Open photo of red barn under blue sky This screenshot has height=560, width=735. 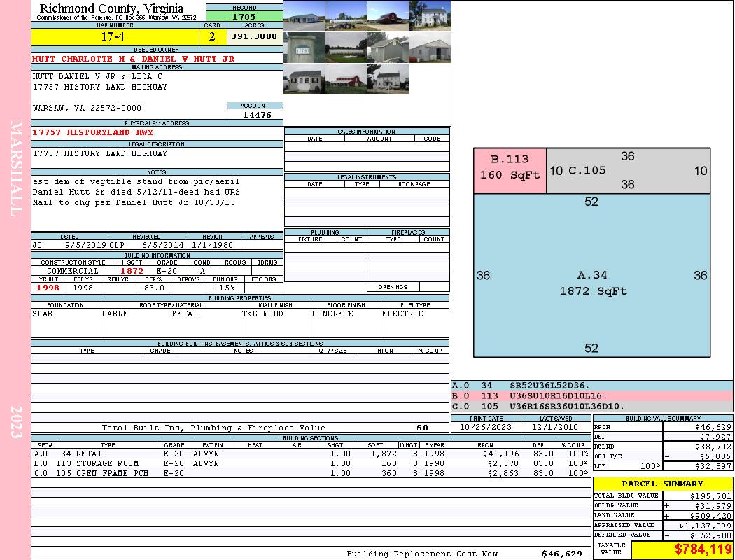388,16
